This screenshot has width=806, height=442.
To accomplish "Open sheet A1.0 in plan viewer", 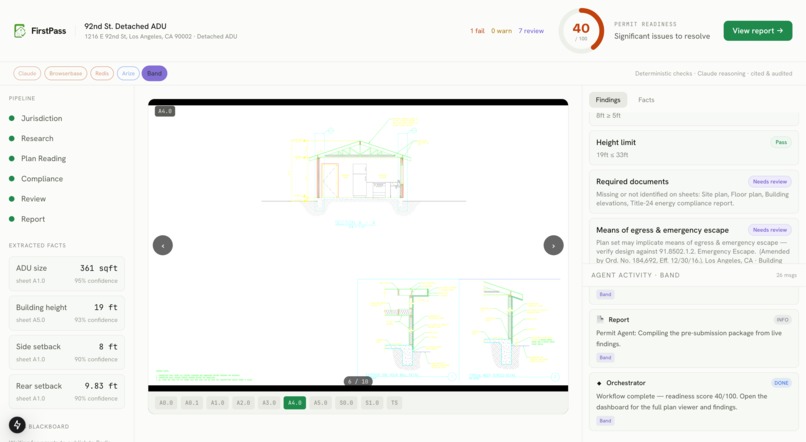I will pos(217,403).
